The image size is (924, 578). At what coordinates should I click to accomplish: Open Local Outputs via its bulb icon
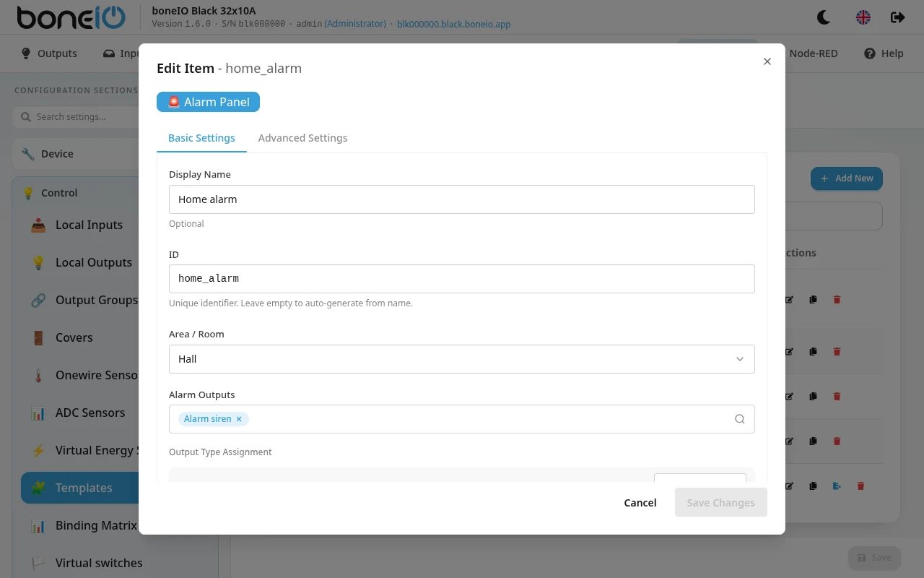tap(38, 262)
